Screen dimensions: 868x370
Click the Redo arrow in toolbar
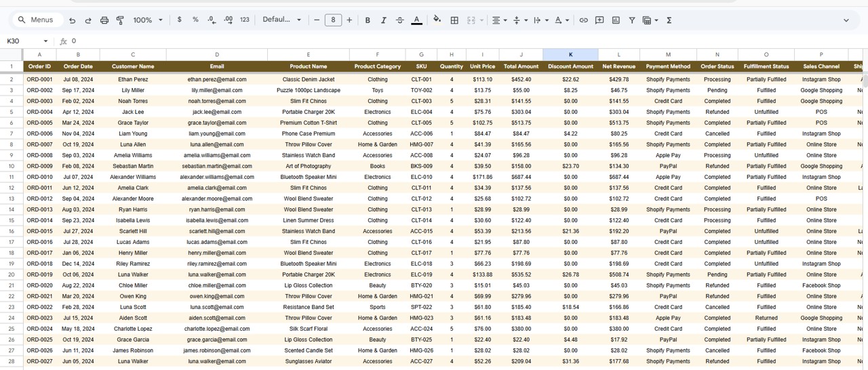coord(88,20)
